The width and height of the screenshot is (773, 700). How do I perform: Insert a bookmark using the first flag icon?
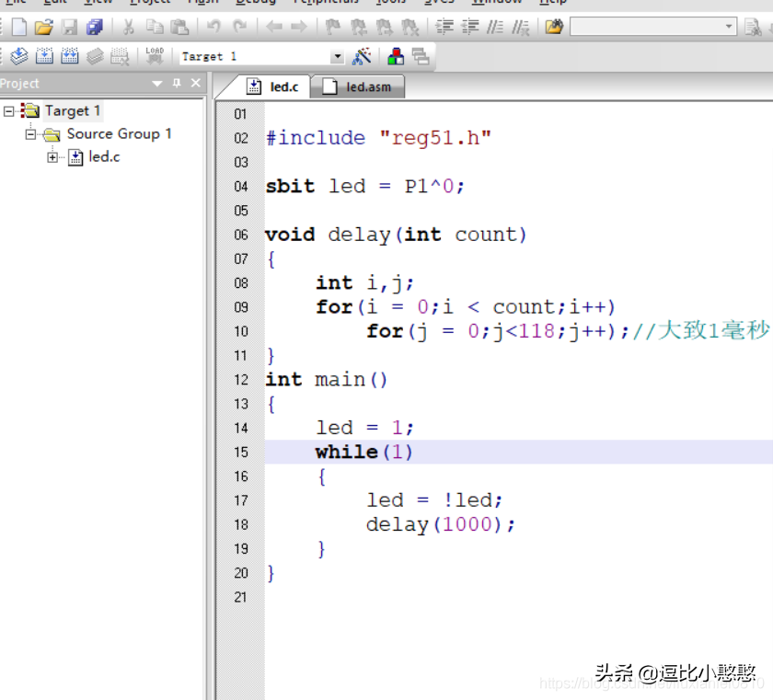(x=333, y=27)
